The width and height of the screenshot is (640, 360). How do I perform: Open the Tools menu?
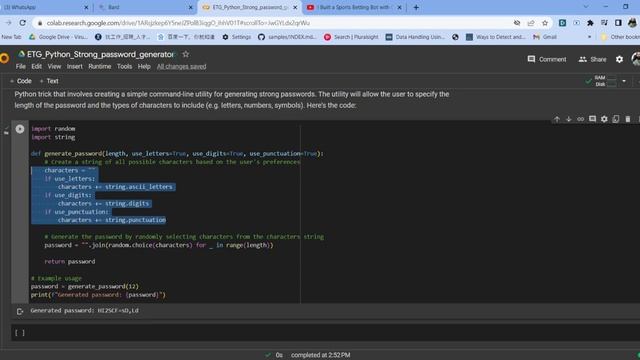click(124, 67)
